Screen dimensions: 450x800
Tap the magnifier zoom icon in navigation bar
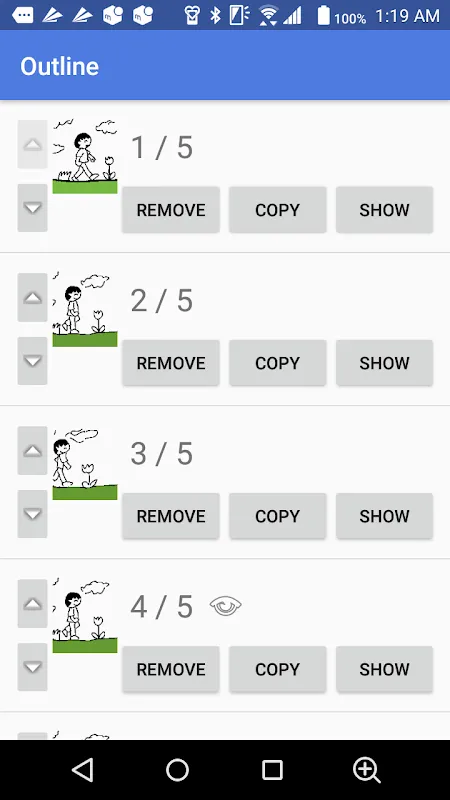[367, 770]
